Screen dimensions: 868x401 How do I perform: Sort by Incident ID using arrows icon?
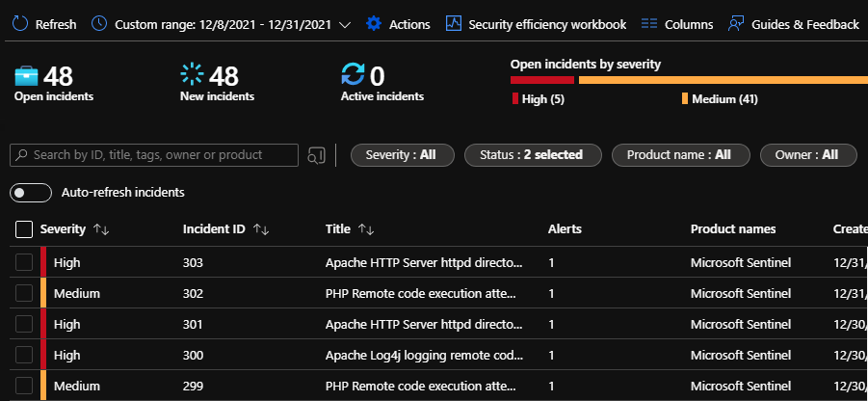click(x=261, y=229)
